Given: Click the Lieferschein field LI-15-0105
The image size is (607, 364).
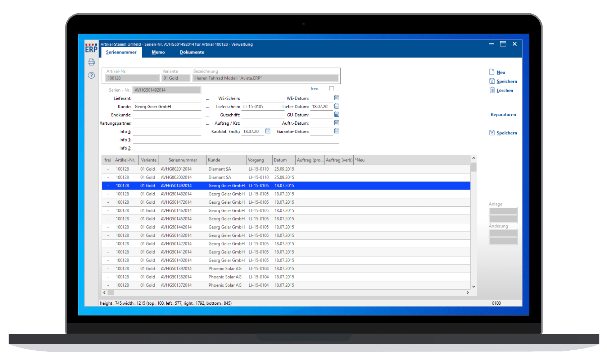Looking at the screenshot, I should 263,106.
